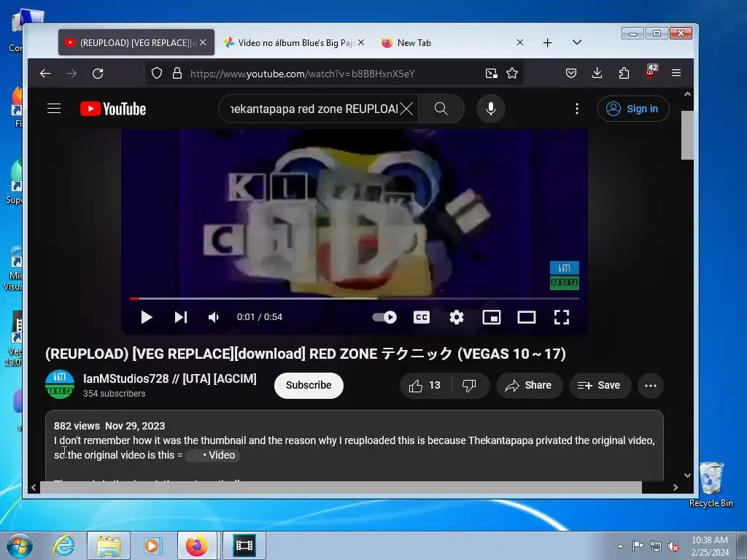Screen dimensions: 747x560
Task: Dislike the video
Action: point(470,385)
